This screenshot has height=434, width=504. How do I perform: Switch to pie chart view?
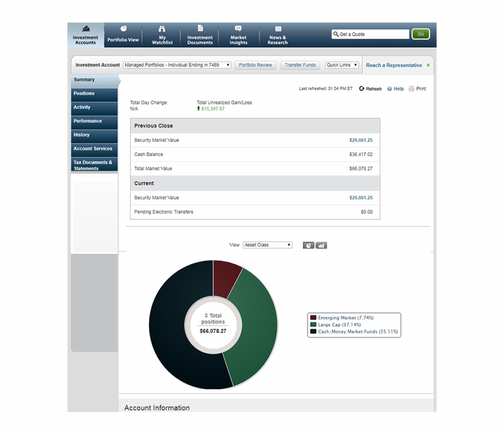point(308,245)
